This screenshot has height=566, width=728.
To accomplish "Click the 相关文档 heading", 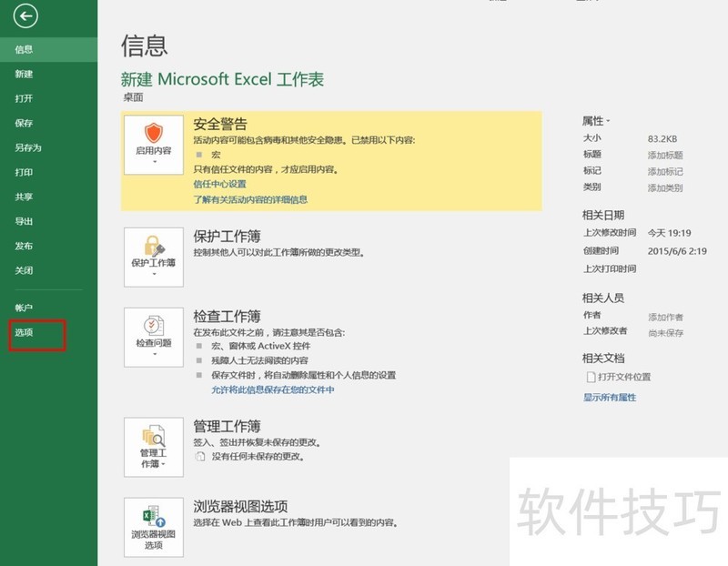I will (603, 358).
